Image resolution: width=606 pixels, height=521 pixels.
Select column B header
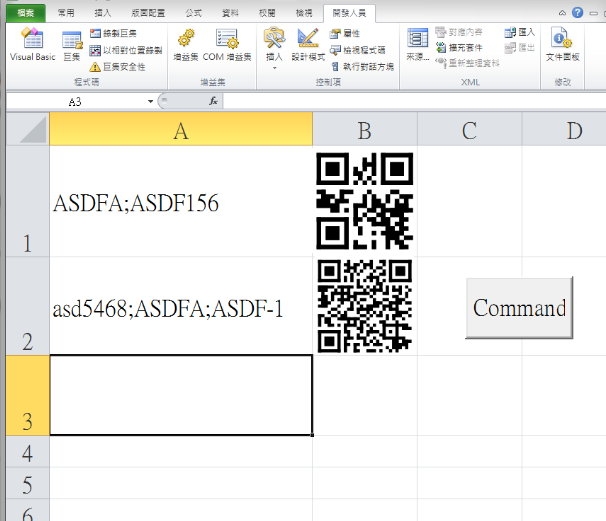365,129
